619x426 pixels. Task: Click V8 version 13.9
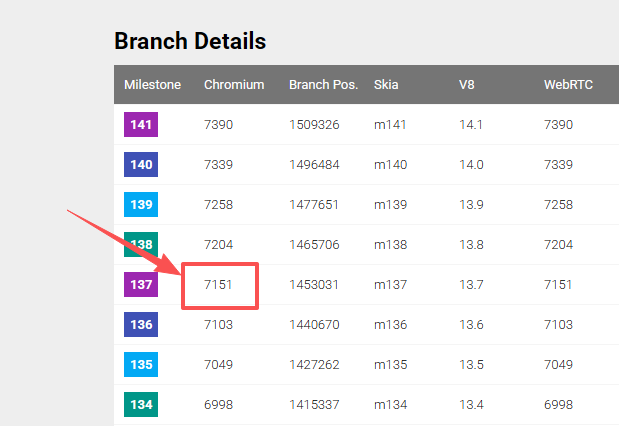[471, 205]
